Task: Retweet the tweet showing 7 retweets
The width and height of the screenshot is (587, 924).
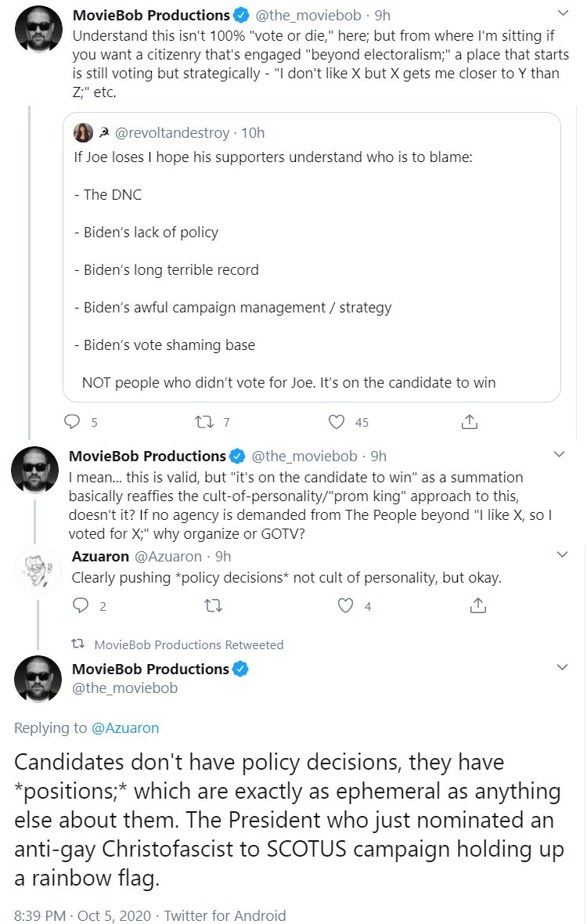Action: click(x=204, y=422)
